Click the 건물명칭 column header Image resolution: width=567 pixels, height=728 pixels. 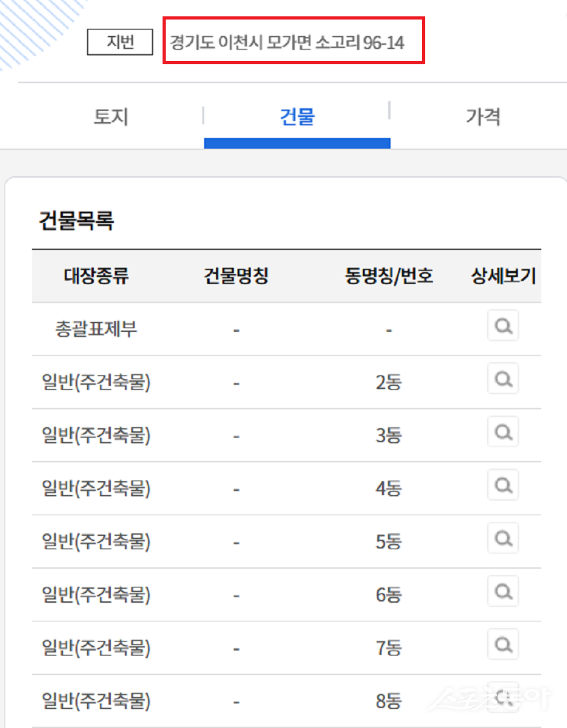(x=236, y=276)
